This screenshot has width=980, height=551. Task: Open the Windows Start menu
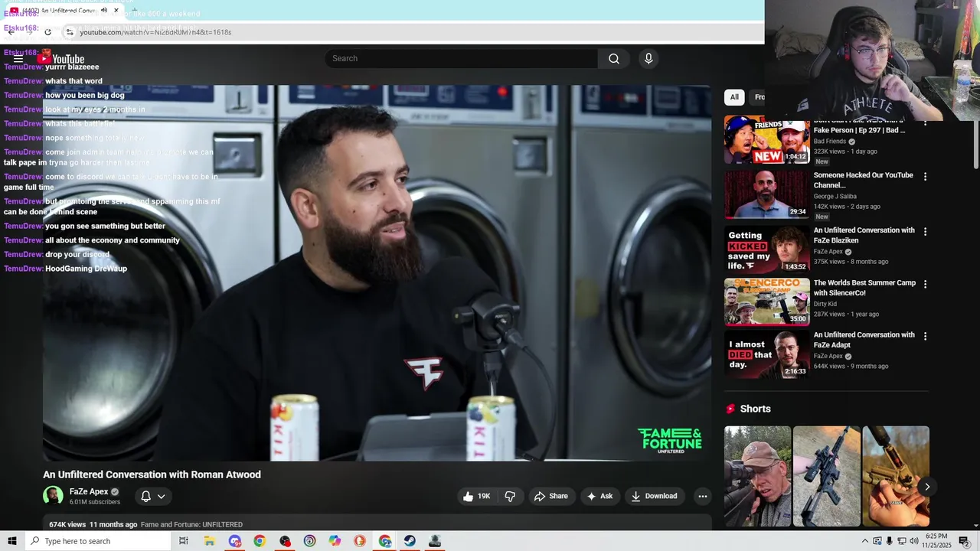point(11,541)
